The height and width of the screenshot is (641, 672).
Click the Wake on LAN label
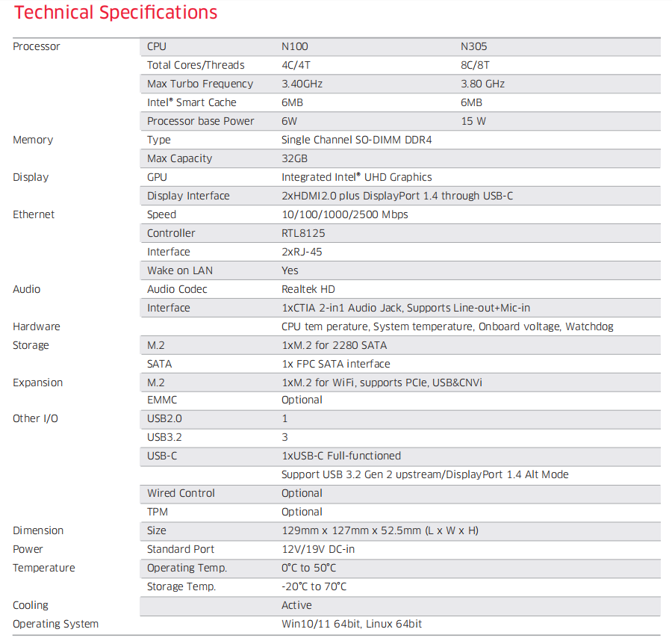(180, 270)
